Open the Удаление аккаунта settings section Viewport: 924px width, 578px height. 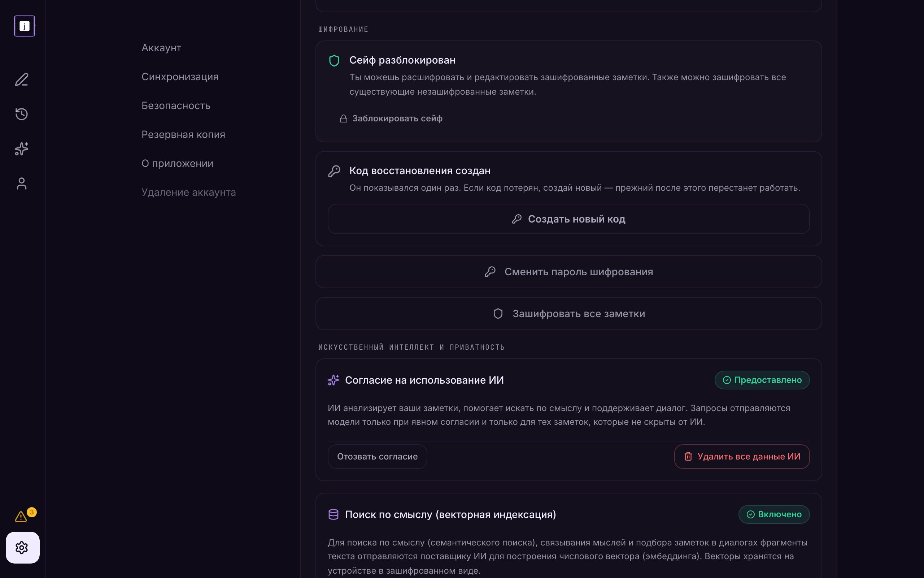[189, 192]
